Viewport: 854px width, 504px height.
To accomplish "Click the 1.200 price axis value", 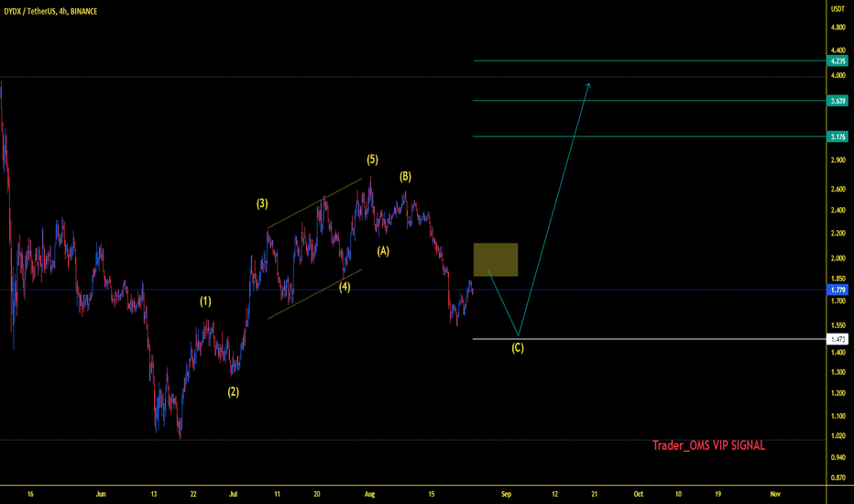I will pyautogui.click(x=838, y=393).
